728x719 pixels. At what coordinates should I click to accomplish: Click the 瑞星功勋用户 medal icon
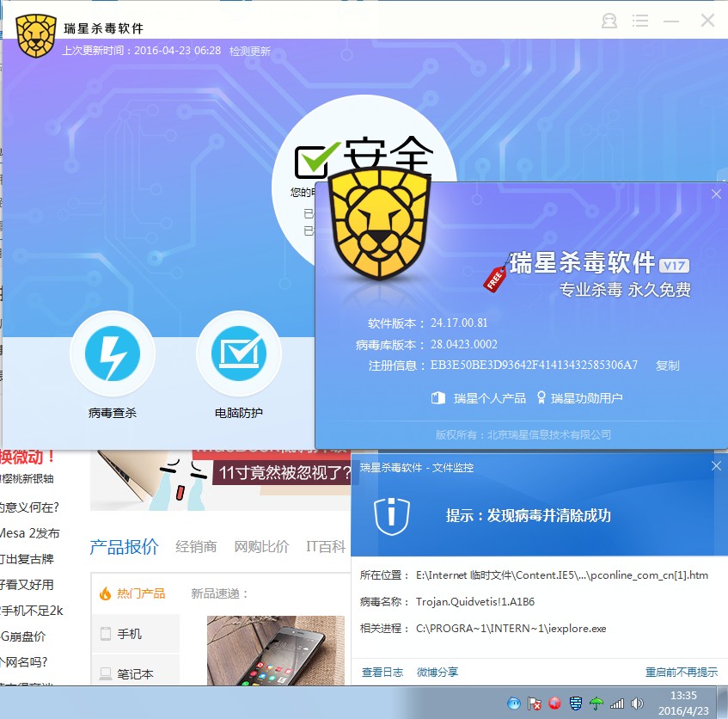541,397
